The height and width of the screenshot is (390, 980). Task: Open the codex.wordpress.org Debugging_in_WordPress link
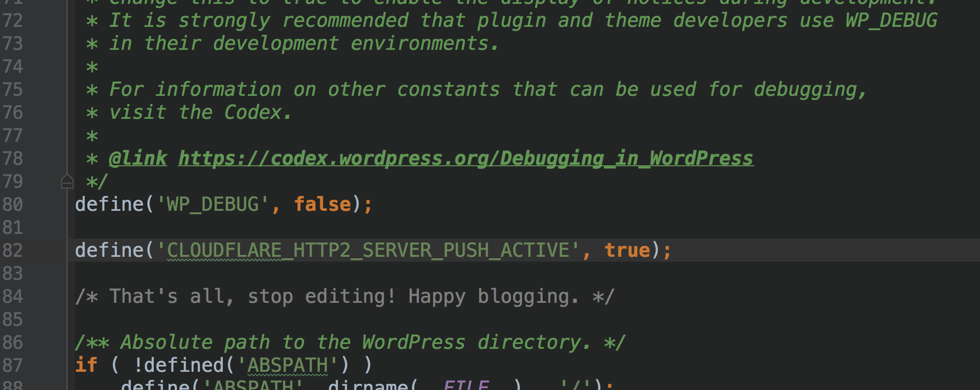coord(466,159)
